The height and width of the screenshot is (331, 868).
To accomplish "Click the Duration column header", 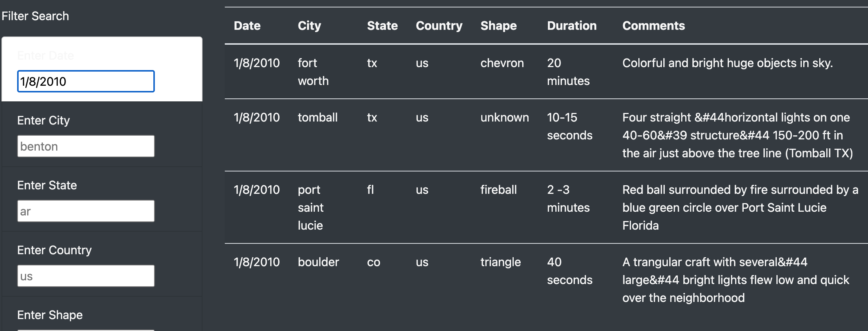I will click(572, 26).
